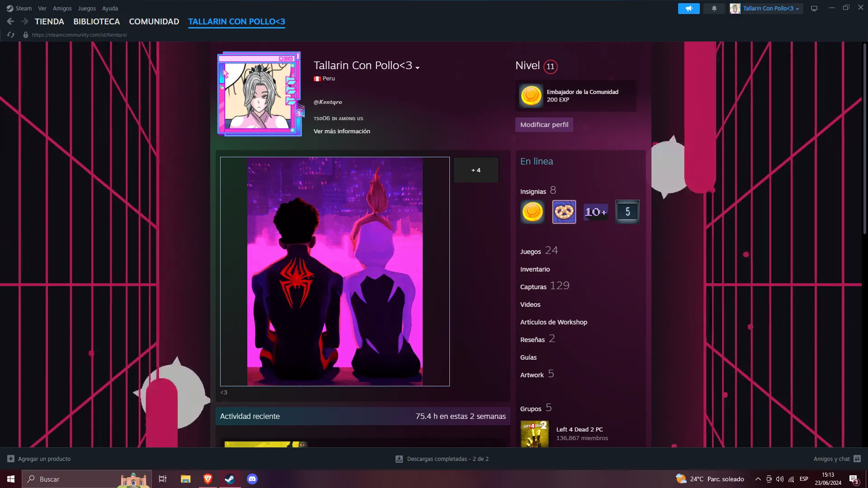Click the announcements megaphone icon
Screen dimensions: 868x488
click(689, 9)
